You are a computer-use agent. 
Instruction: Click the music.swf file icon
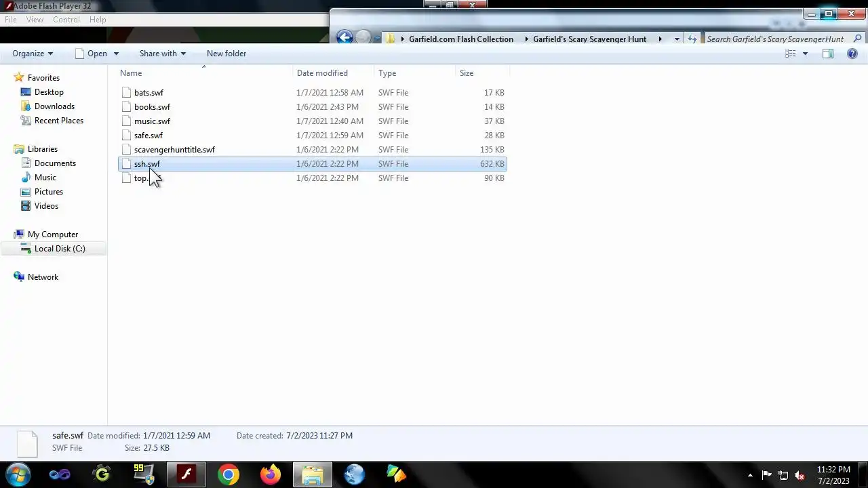(126, 121)
